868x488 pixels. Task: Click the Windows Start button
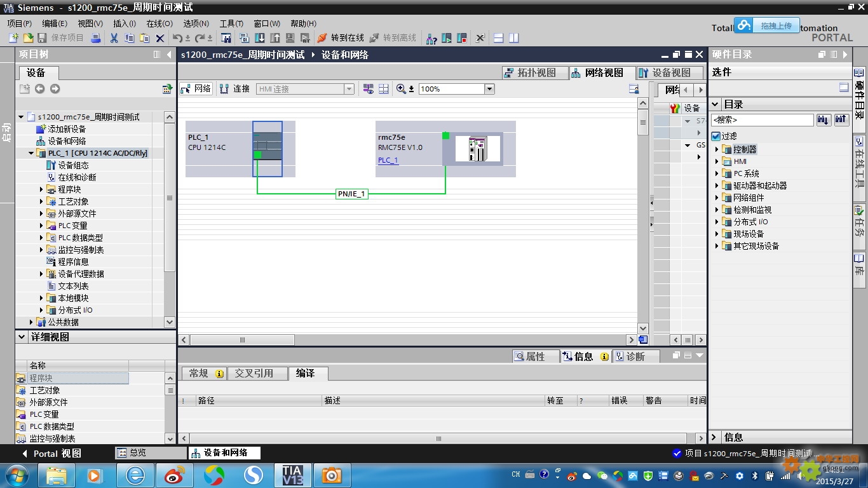(15, 475)
